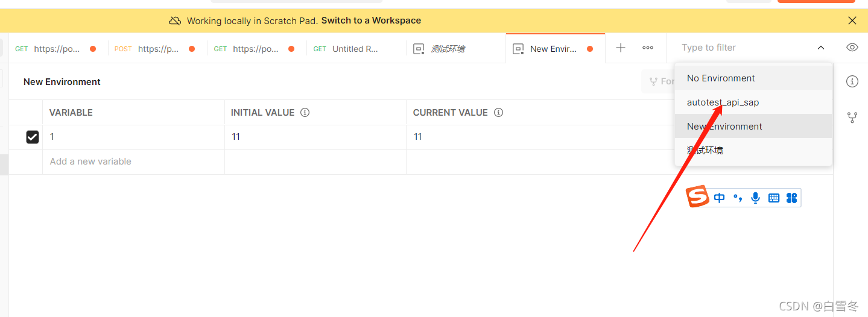Click the VARIABLE column header
Image resolution: width=868 pixels, height=317 pixels.
(x=71, y=113)
